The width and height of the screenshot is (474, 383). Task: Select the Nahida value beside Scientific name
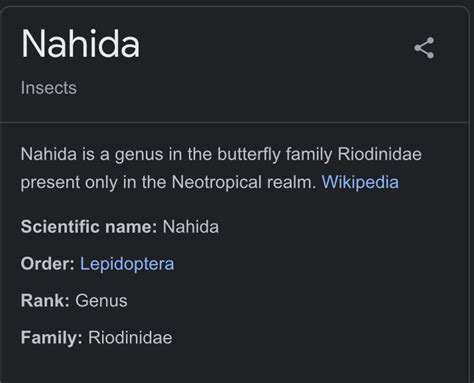point(191,227)
